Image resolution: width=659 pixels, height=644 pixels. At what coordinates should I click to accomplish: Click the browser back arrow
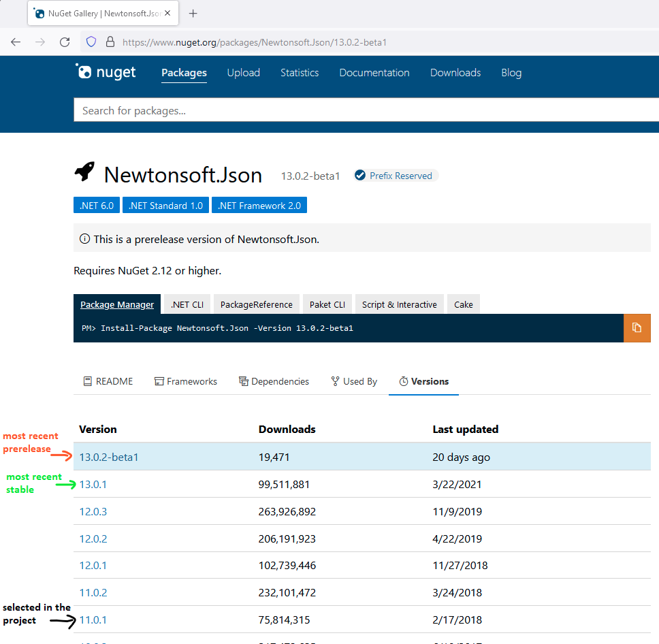click(16, 42)
